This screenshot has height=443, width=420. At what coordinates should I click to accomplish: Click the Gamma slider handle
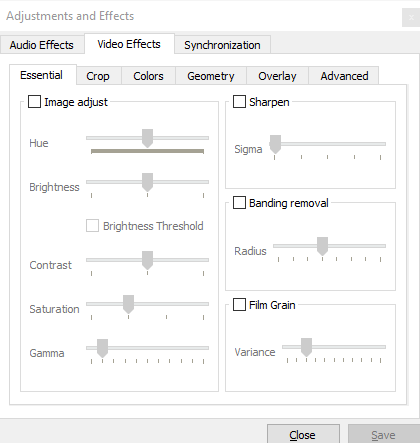(102, 348)
